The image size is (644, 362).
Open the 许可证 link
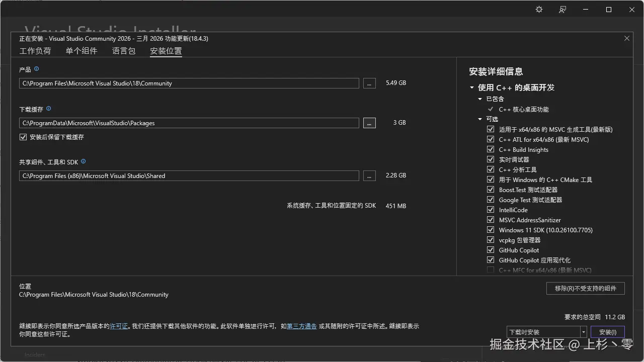click(119, 326)
